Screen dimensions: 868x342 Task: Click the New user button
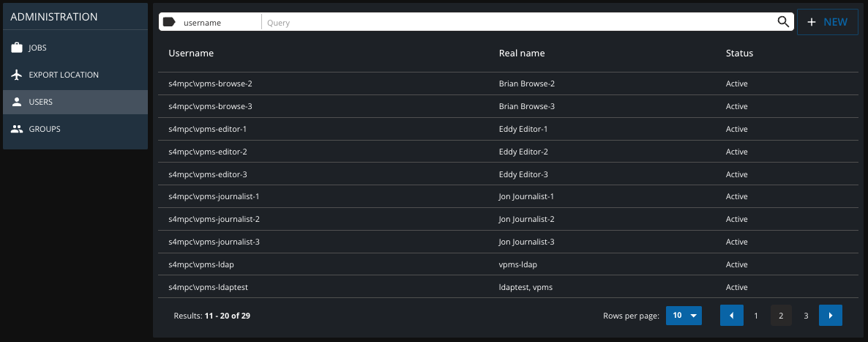tap(827, 22)
